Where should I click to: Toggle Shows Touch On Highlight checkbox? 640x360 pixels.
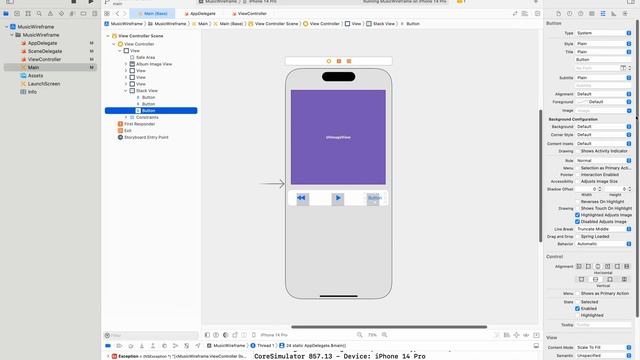pos(577,208)
